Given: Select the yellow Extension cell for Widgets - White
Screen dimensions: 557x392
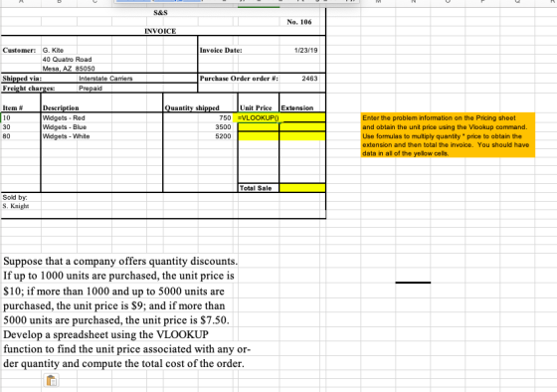Looking at the screenshot, I should [x=302, y=136].
